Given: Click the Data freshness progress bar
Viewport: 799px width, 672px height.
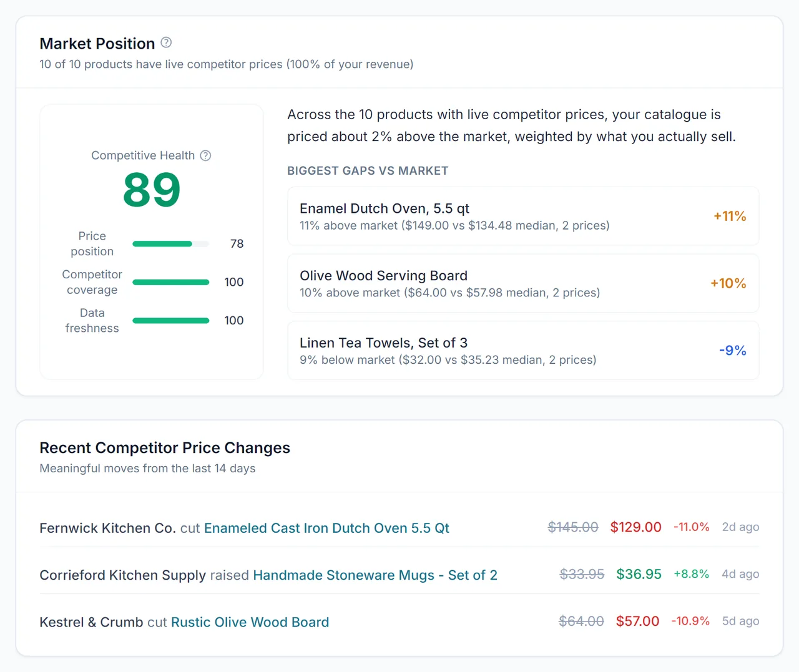Looking at the screenshot, I should pos(170,321).
